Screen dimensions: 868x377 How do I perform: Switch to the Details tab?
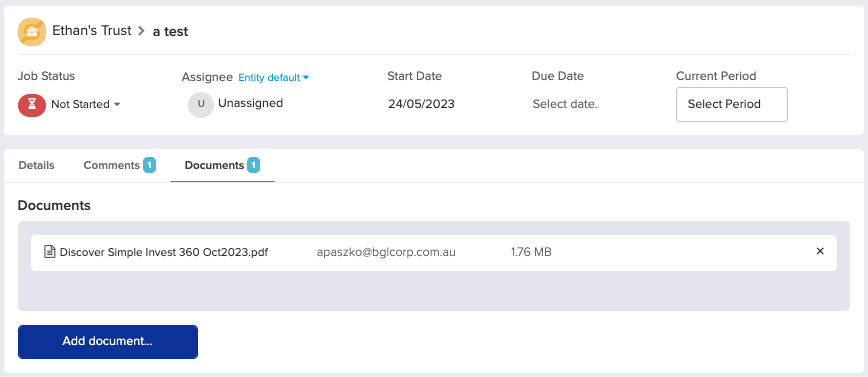37,165
